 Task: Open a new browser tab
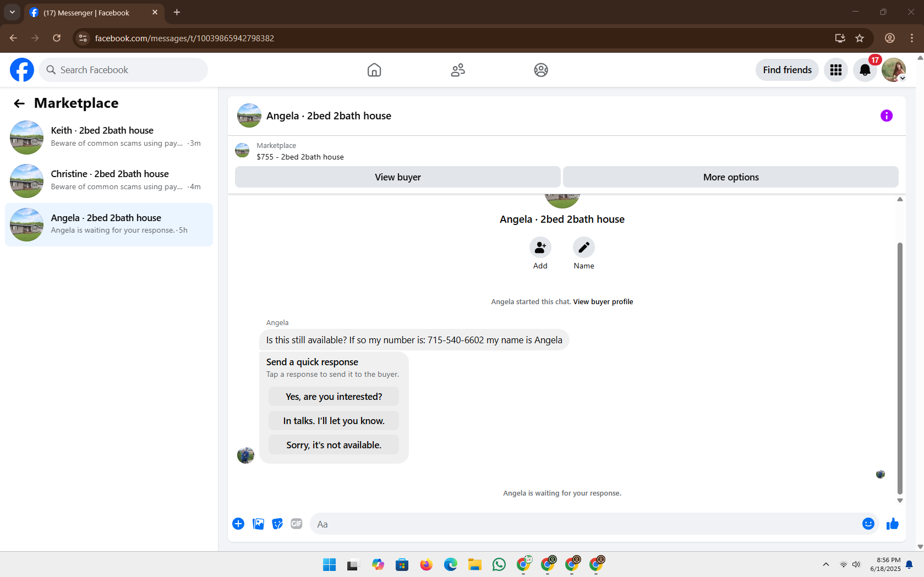coord(177,12)
